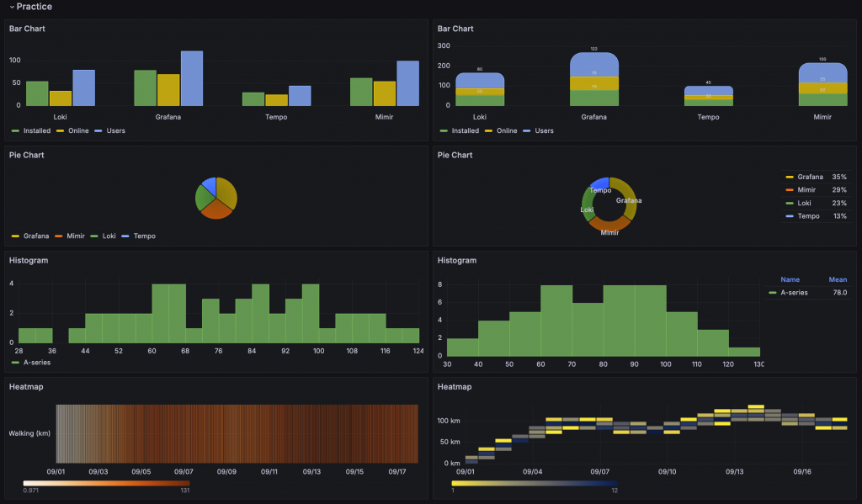Select the last short bar in right histogram

(x=744, y=352)
